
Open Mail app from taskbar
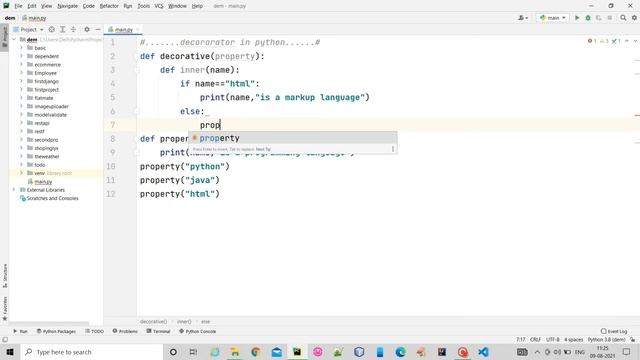[277, 352]
